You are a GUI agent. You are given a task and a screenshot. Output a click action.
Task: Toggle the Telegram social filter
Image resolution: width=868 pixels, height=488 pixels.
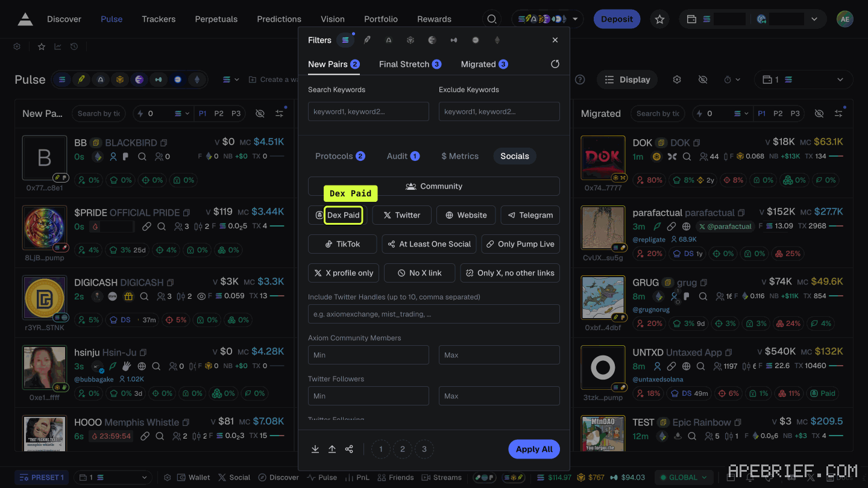tap(530, 215)
